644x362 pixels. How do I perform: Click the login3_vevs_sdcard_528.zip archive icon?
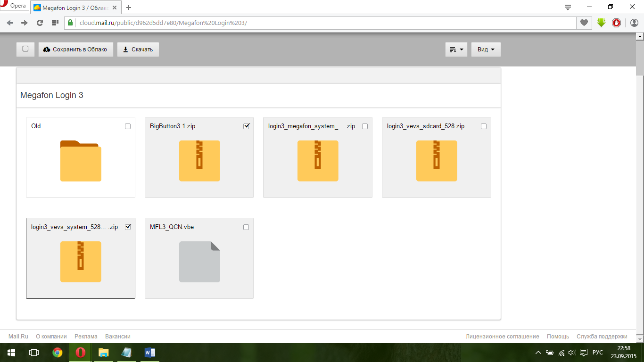click(437, 161)
